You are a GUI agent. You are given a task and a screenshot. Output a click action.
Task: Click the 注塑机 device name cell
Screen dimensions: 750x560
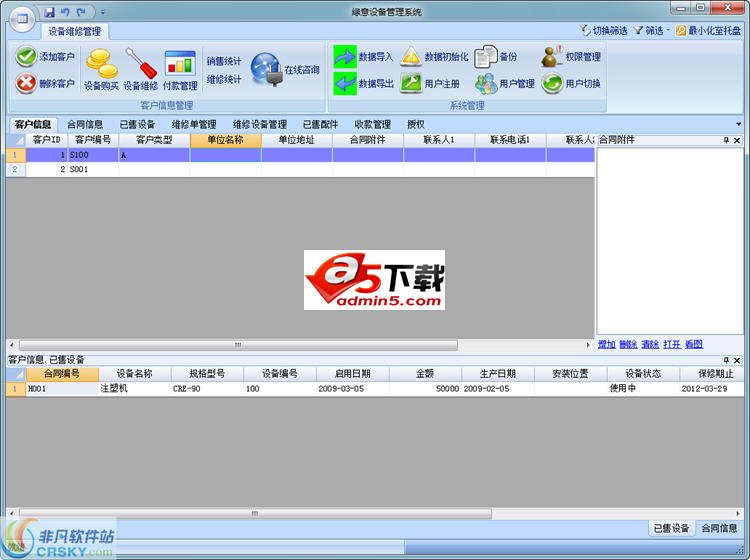point(134,388)
